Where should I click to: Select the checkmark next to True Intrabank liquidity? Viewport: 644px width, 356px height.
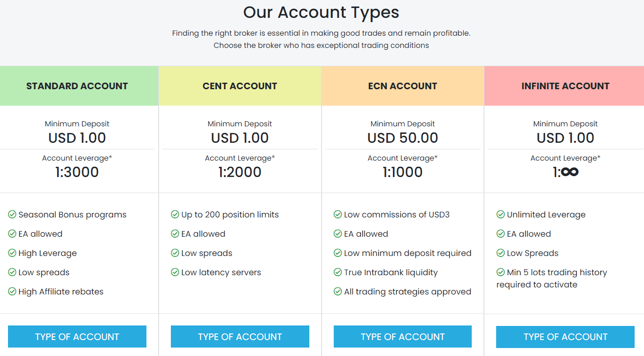(x=337, y=272)
